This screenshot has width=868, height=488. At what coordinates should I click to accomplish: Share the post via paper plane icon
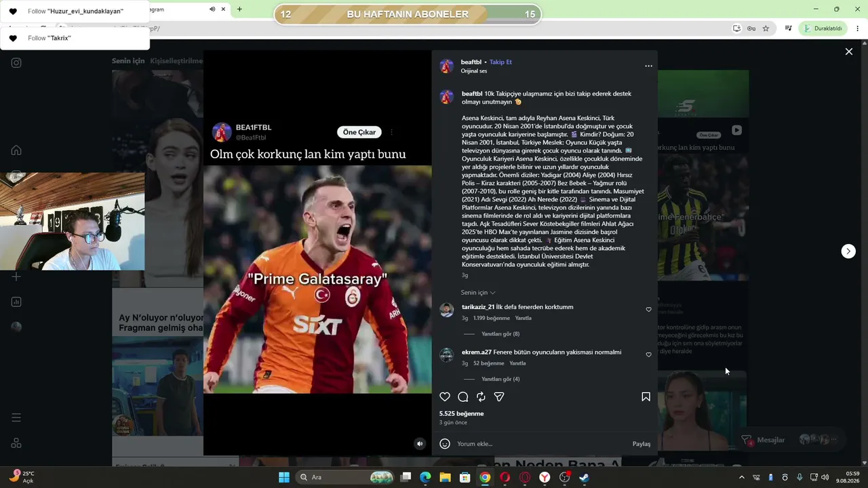(499, 397)
